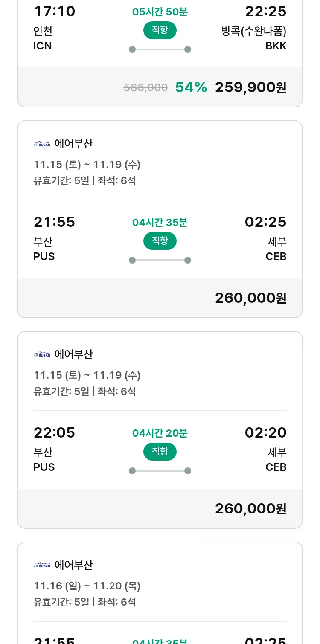Tap Air Busan logo on 11.16 (일) card
The width and height of the screenshot is (320, 644).
point(42,565)
